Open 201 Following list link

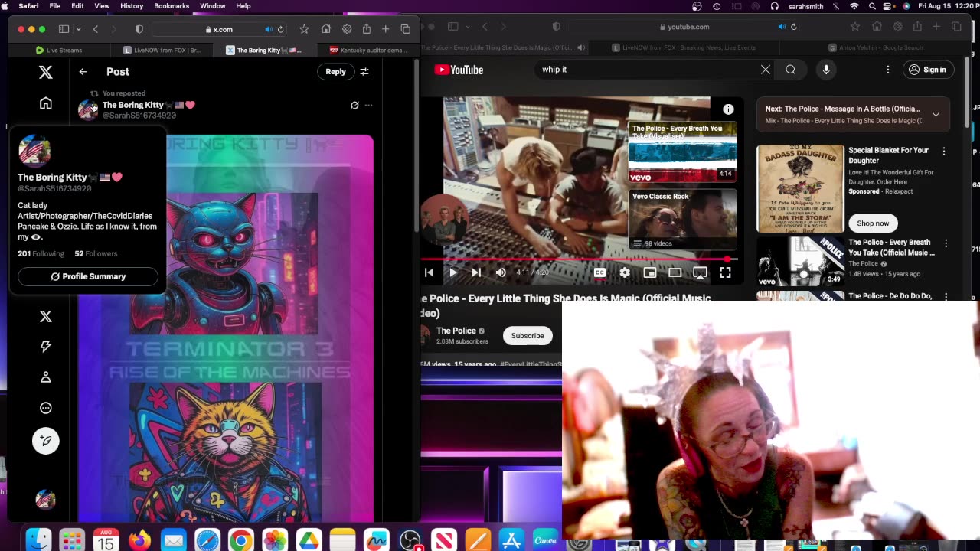pyautogui.click(x=41, y=254)
